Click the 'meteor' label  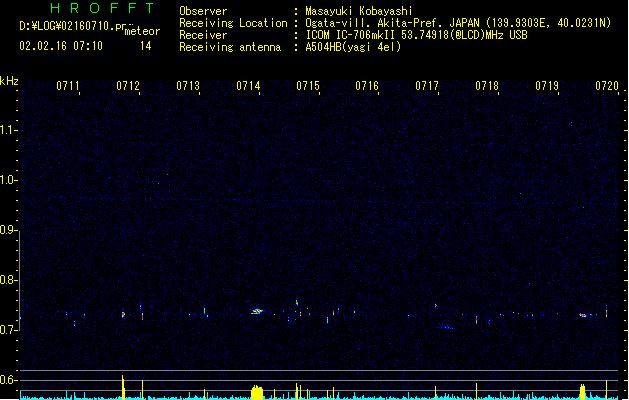[x=142, y=31]
